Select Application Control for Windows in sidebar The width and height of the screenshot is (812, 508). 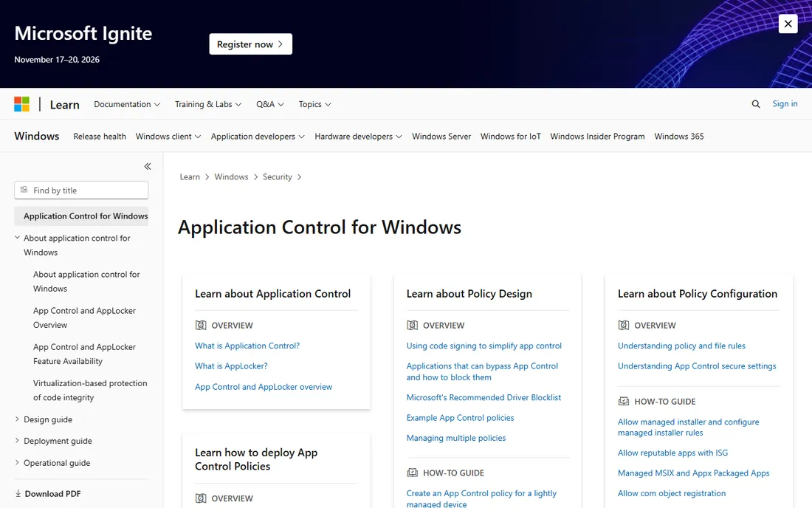(x=81, y=216)
